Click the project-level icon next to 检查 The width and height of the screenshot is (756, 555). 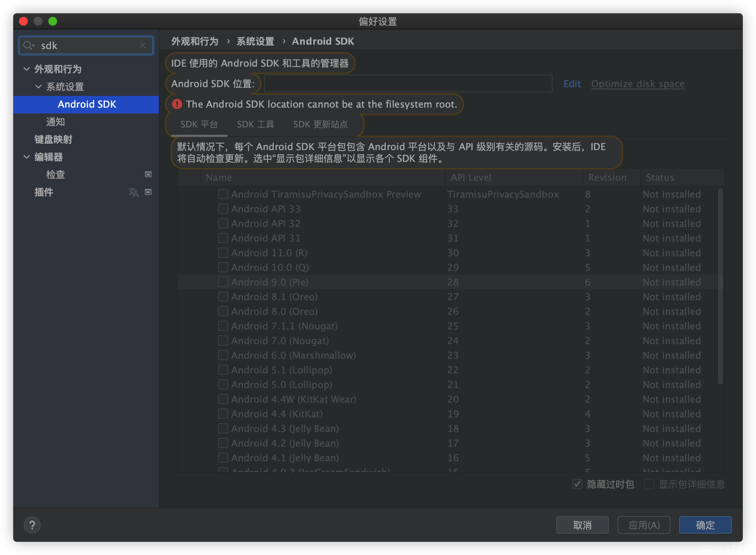(x=148, y=174)
